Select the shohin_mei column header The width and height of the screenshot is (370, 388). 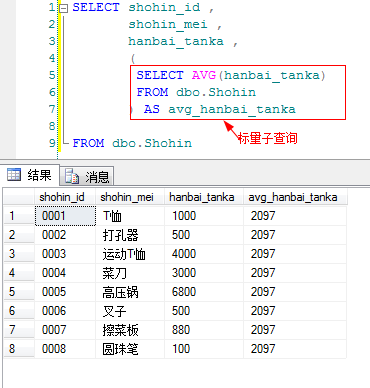tap(130, 197)
